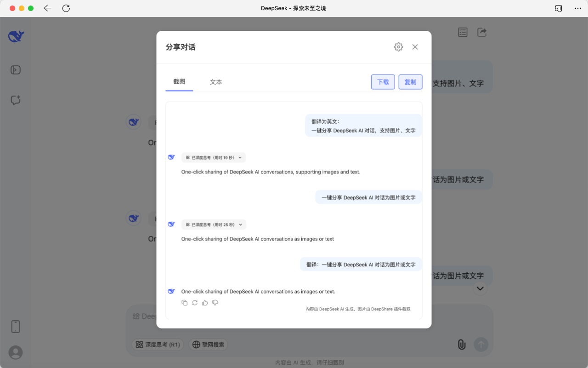Viewport: 588px width, 368px height.
Task: Click response 'as images or text' without period
Action: (x=258, y=239)
